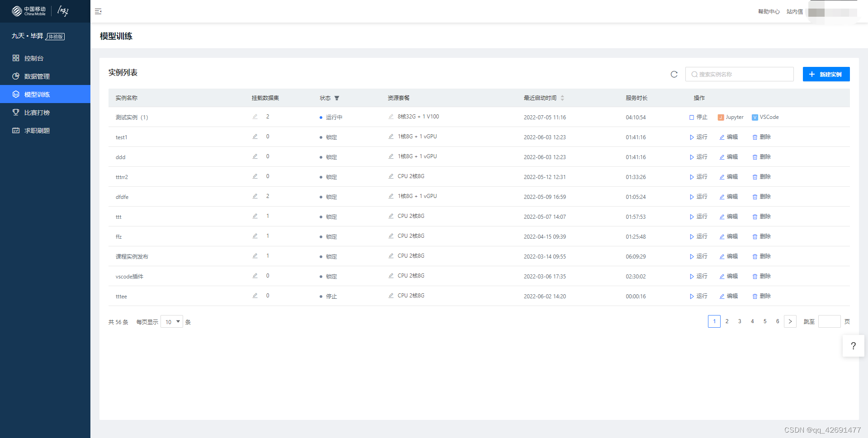
Task: Go to page 6
Action: 778,321
